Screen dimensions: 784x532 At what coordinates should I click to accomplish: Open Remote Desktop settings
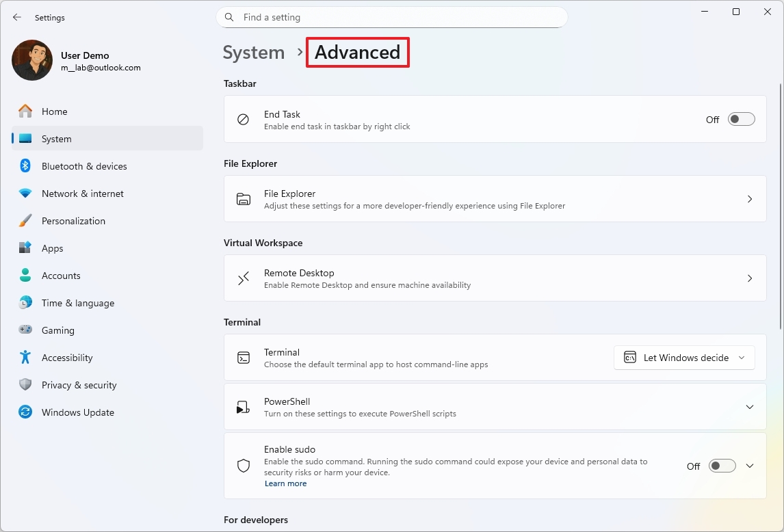pyautogui.click(x=495, y=278)
